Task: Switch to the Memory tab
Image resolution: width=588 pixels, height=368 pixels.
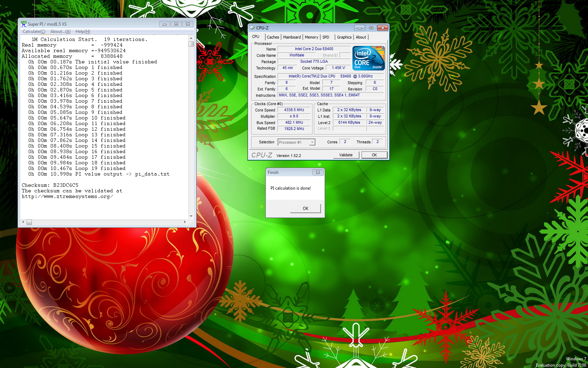Action: [x=311, y=37]
